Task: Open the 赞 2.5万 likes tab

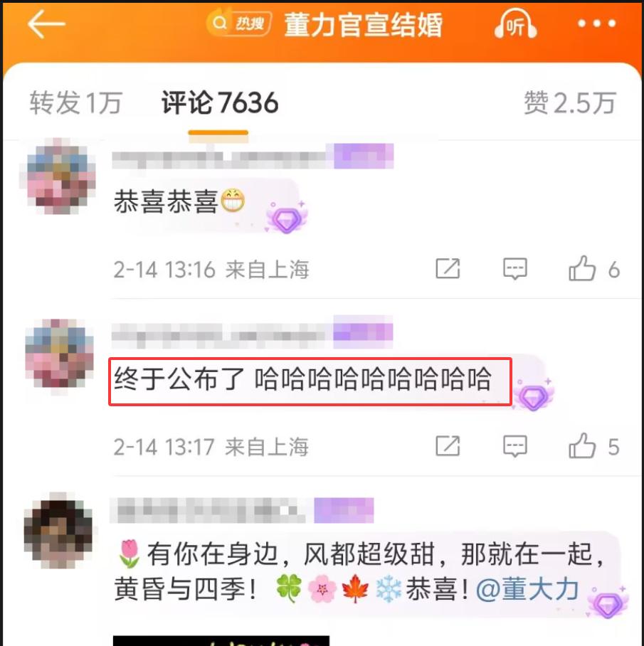Action: pyautogui.click(x=570, y=102)
